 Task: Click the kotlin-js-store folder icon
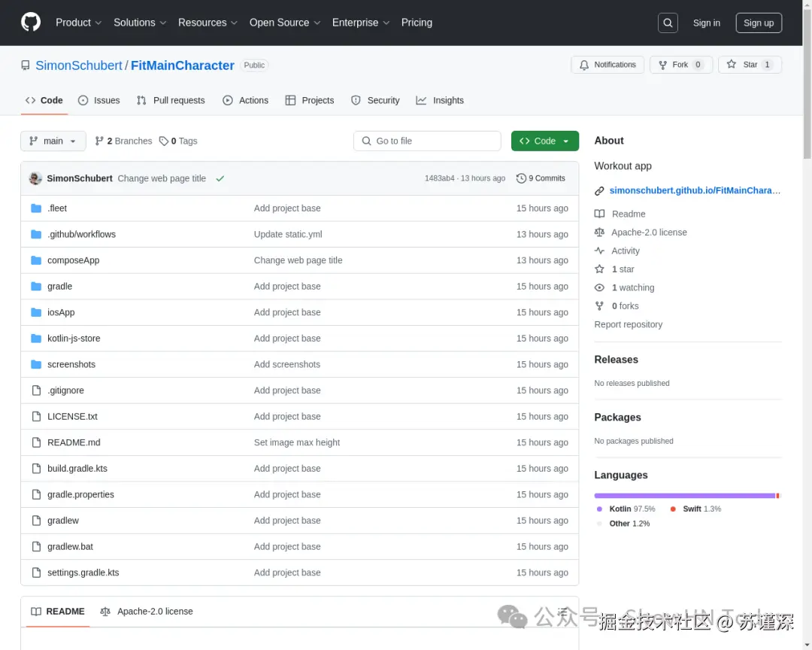(36, 338)
